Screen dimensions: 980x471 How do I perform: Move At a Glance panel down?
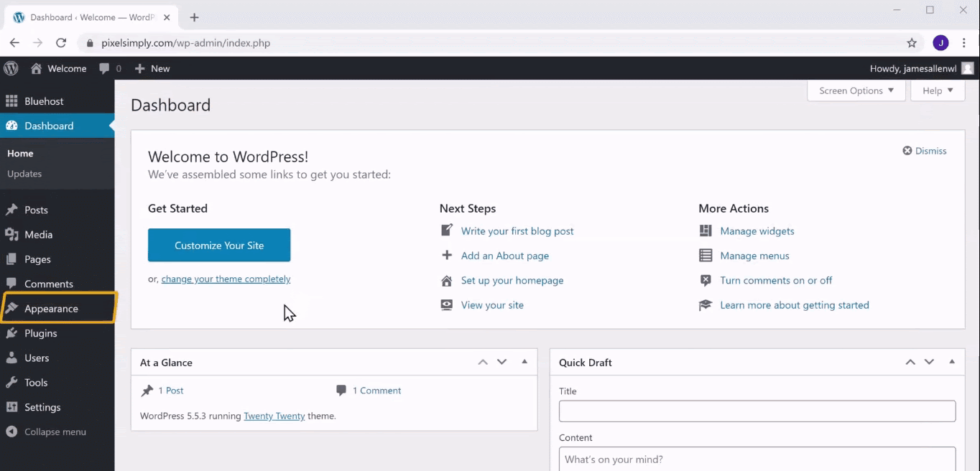tap(501, 362)
